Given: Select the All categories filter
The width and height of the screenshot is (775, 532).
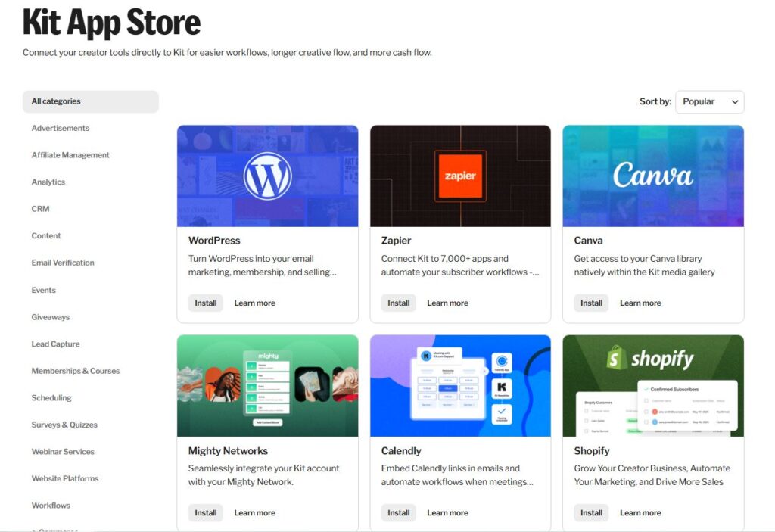Looking at the screenshot, I should tap(91, 101).
